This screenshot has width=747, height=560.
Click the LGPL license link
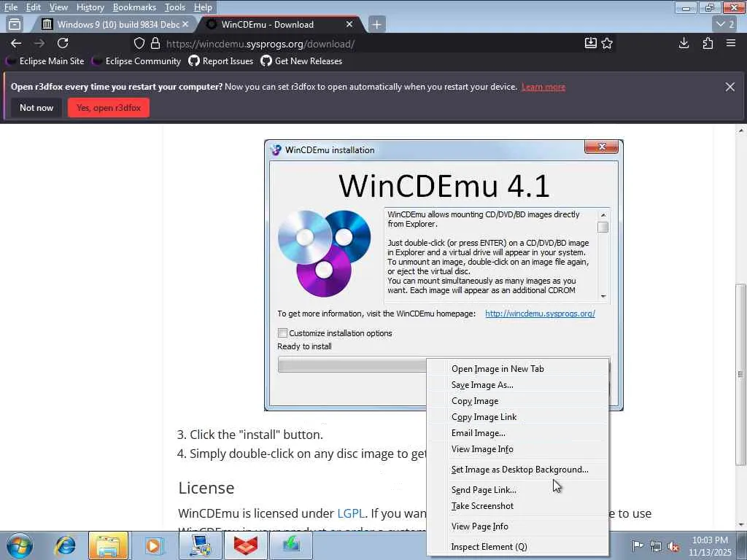pos(351,513)
